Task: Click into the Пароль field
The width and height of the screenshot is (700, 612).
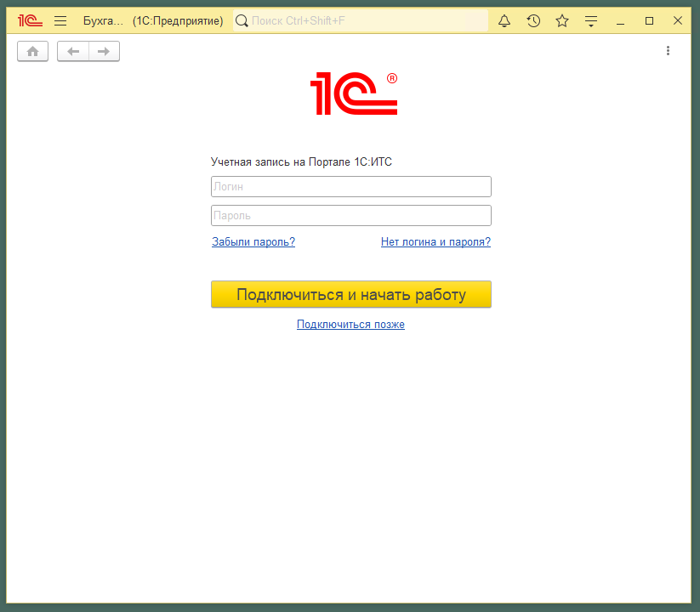Action: coord(351,215)
